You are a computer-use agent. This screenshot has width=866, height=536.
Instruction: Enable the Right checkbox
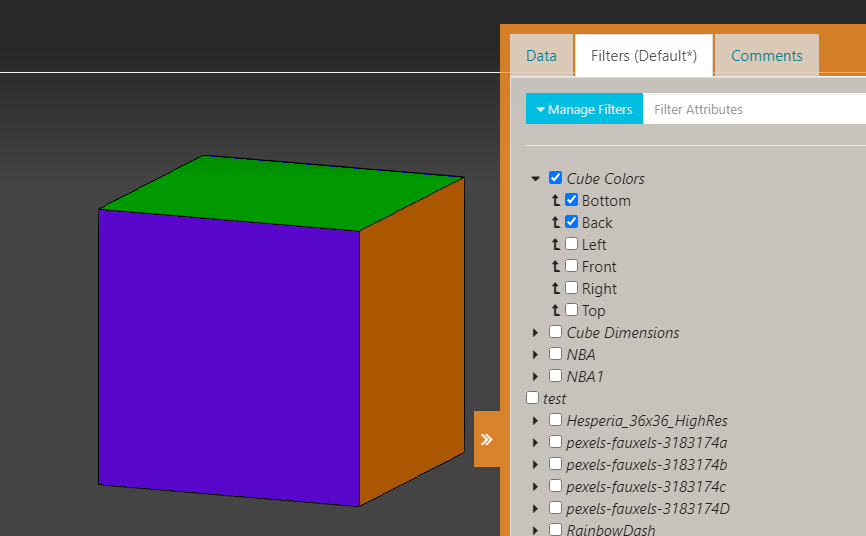[x=572, y=288]
